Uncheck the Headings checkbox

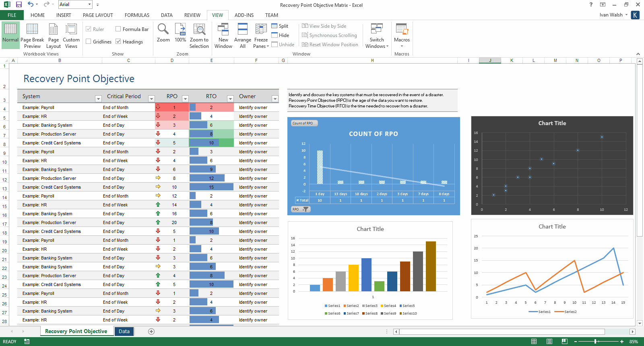tap(118, 41)
